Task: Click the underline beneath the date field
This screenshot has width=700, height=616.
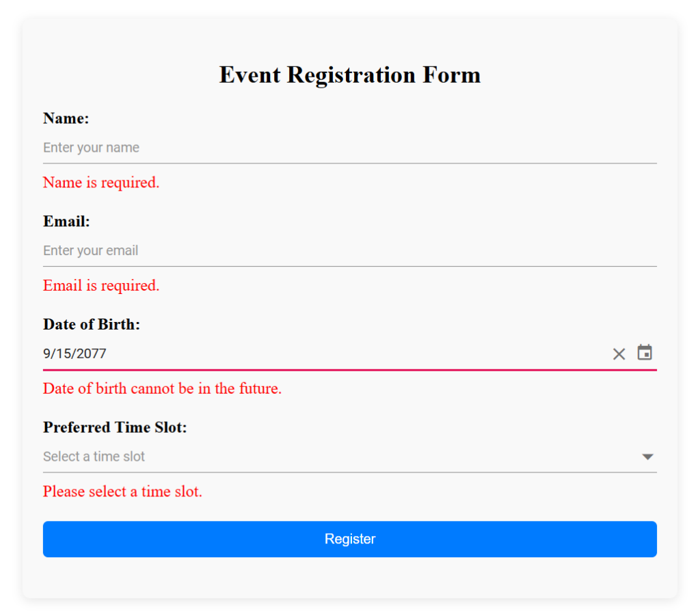Action: point(350,368)
